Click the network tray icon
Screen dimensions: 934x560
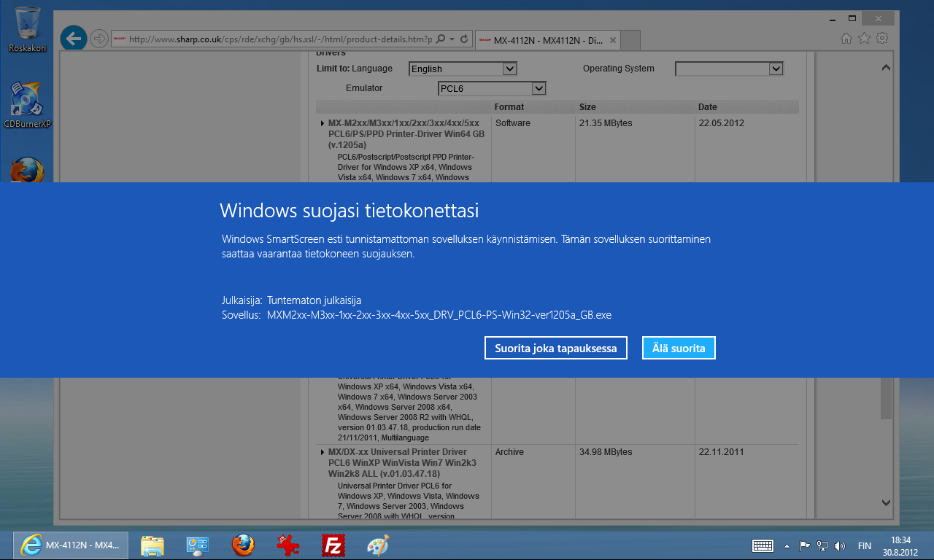[x=822, y=545]
